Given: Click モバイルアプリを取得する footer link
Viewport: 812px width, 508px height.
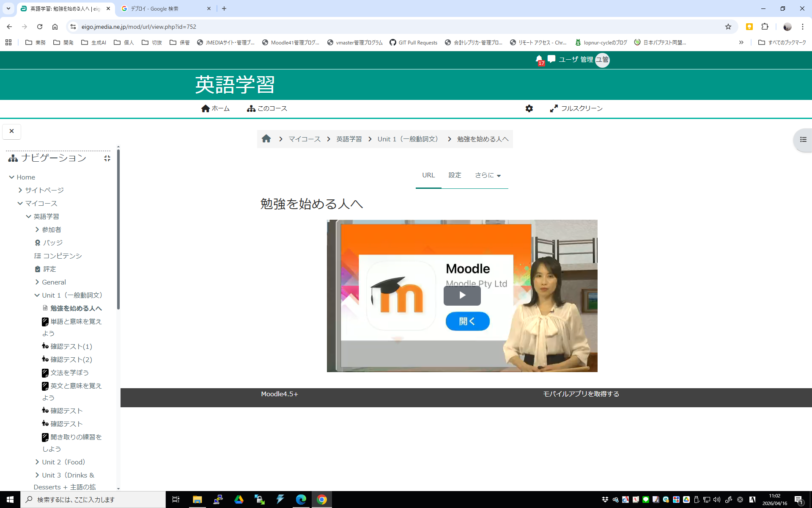Looking at the screenshot, I should pos(581,394).
